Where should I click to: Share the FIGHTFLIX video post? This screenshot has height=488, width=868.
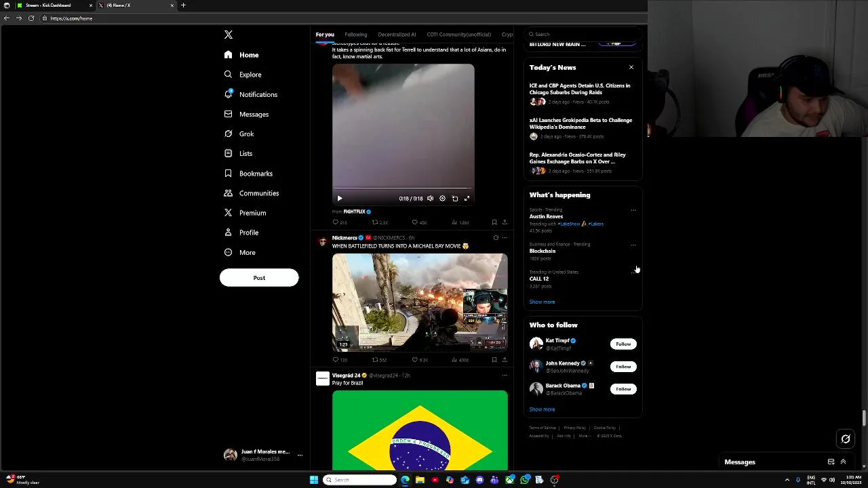pyautogui.click(x=505, y=222)
